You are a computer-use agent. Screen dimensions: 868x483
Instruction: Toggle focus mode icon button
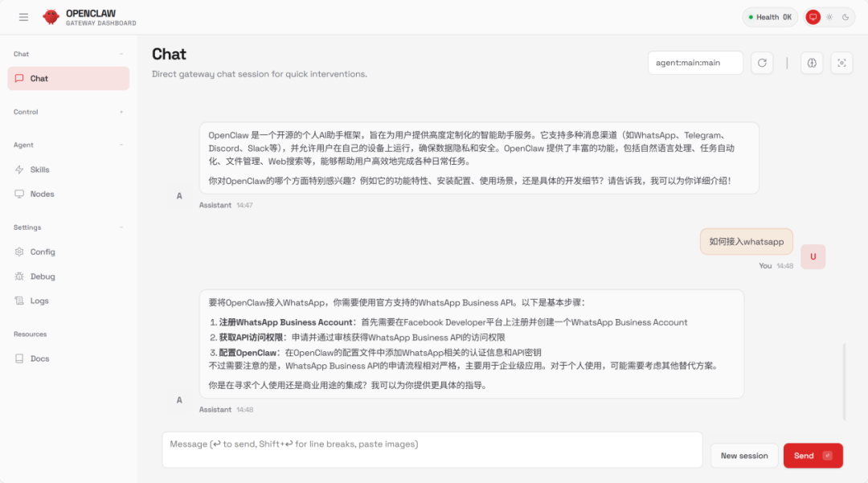[x=841, y=63]
